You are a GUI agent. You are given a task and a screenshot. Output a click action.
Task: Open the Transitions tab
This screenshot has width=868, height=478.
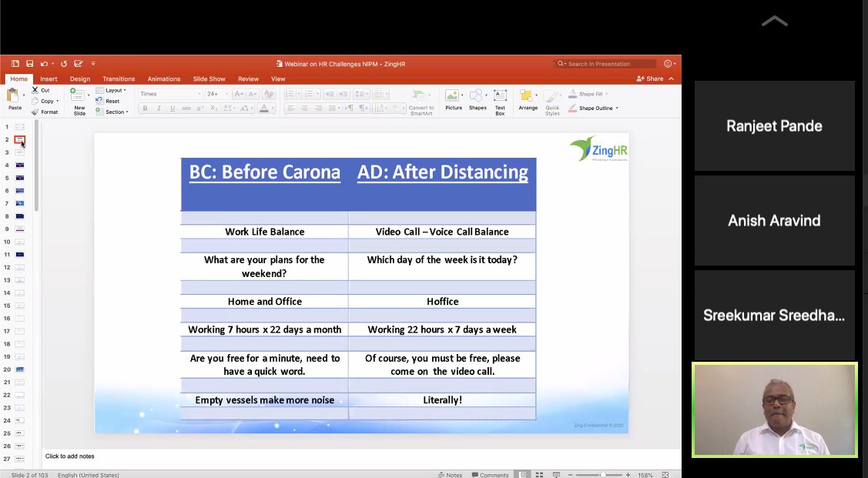(119, 79)
